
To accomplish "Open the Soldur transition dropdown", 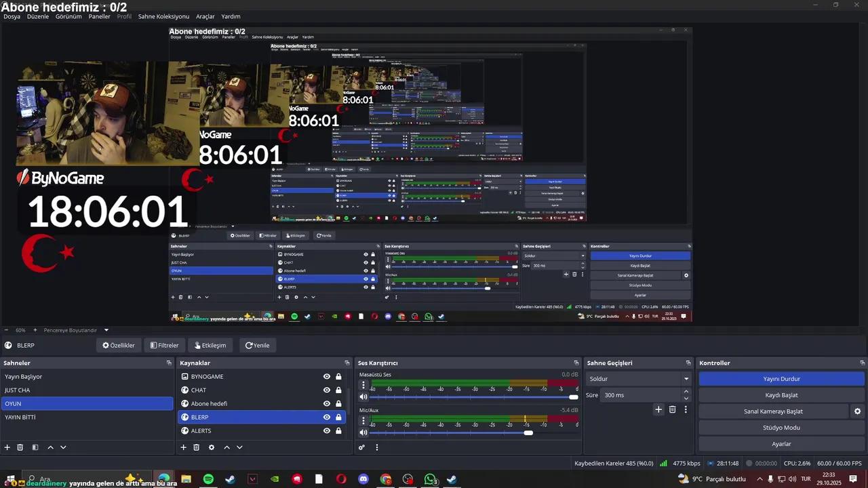I will tap(638, 379).
